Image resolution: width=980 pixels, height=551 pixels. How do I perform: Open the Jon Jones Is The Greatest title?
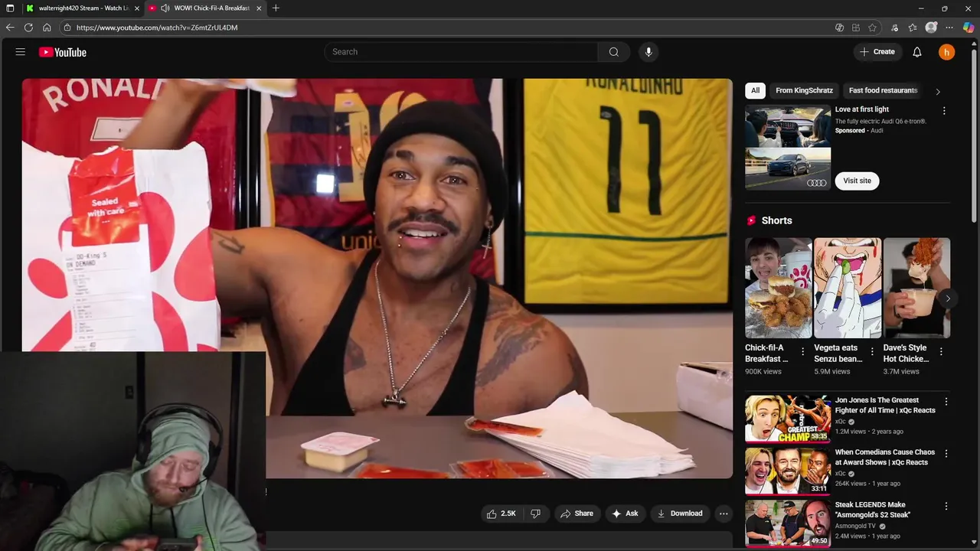click(x=885, y=405)
